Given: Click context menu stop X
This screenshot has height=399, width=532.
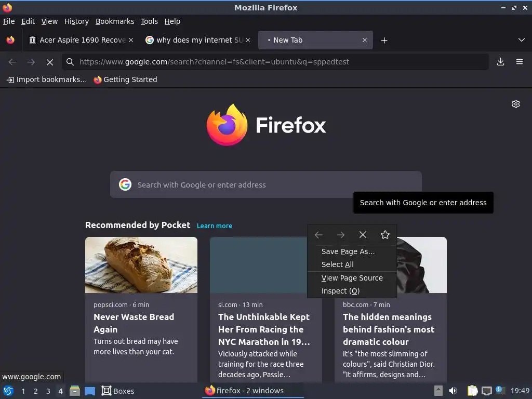Looking at the screenshot, I should point(363,235).
